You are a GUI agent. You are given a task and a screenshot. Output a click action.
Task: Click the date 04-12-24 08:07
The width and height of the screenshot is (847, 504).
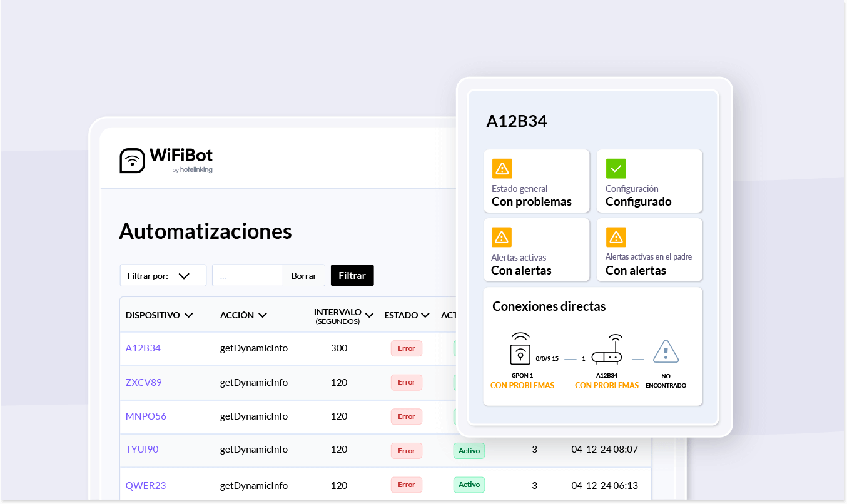[x=604, y=450]
